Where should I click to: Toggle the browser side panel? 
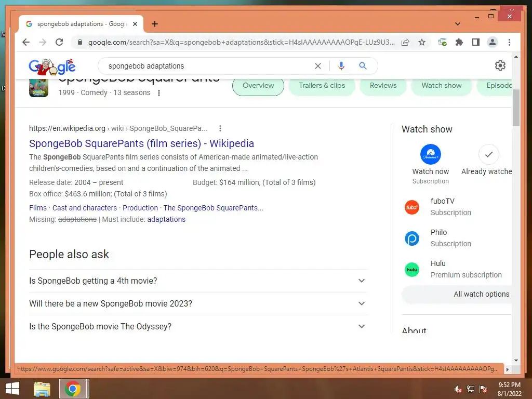pyautogui.click(x=476, y=43)
